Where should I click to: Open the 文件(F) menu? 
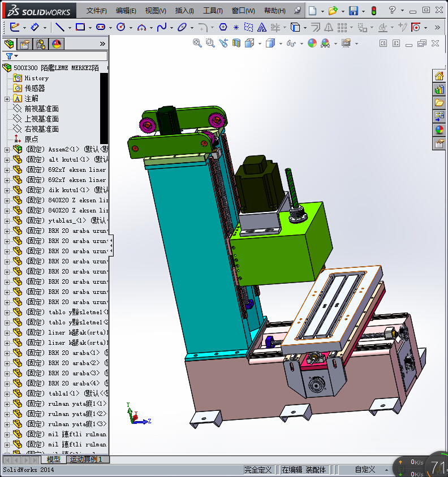tap(97, 11)
